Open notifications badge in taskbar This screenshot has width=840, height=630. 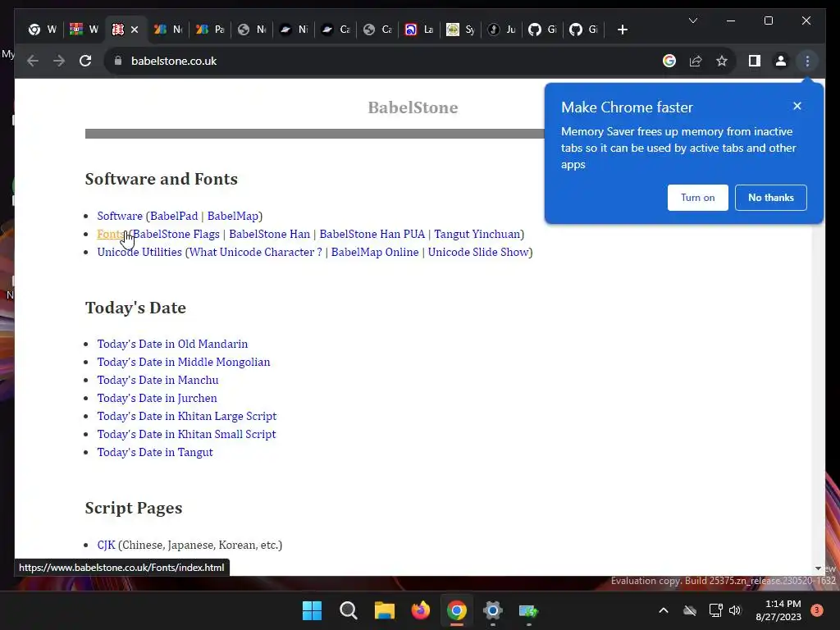pyautogui.click(x=816, y=610)
